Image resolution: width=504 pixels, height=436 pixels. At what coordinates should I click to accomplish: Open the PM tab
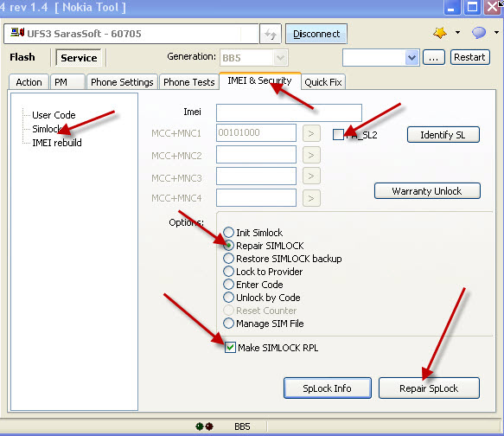pos(67,82)
